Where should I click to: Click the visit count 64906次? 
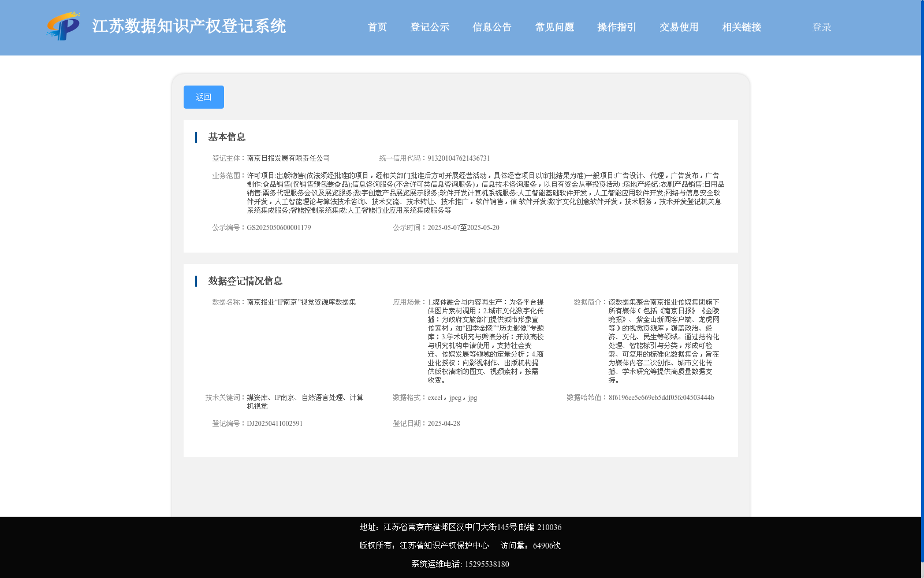547,546
